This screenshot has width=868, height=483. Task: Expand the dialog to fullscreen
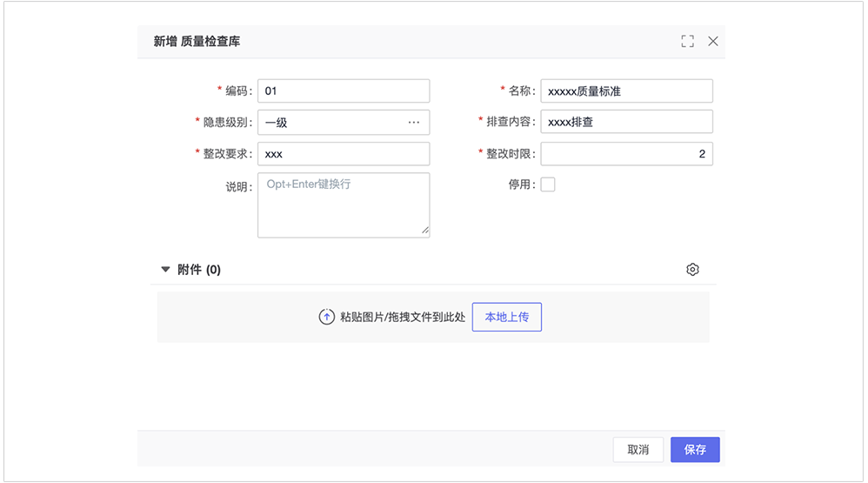(x=688, y=41)
